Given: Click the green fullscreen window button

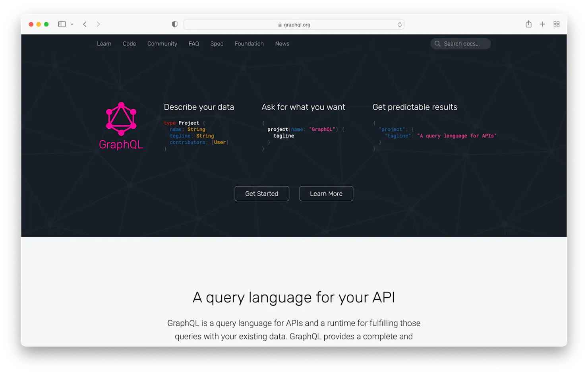Looking at the screenshot, I should point(46,24).
